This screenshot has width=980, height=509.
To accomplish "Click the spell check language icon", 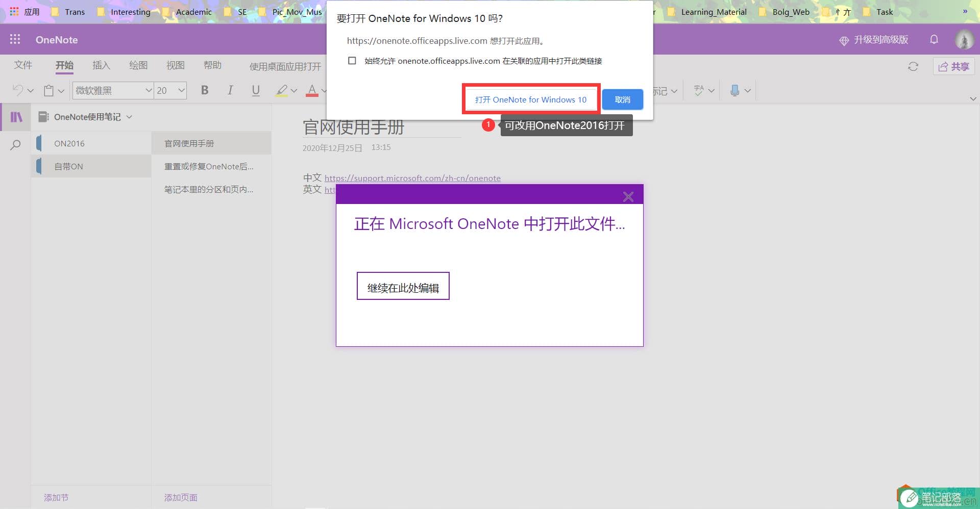I will [699, 90].
